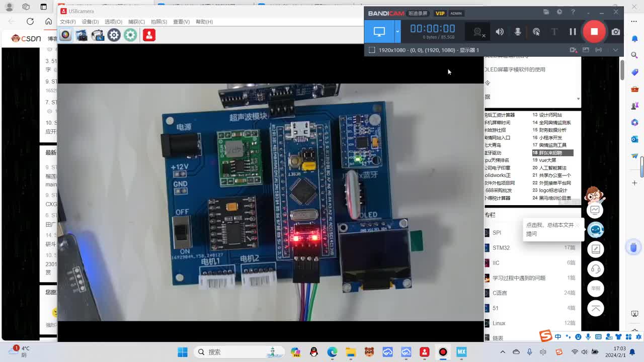644x362 pixels.
Task: Click the CSDN 举报 report button
Action: click(596, 289)
